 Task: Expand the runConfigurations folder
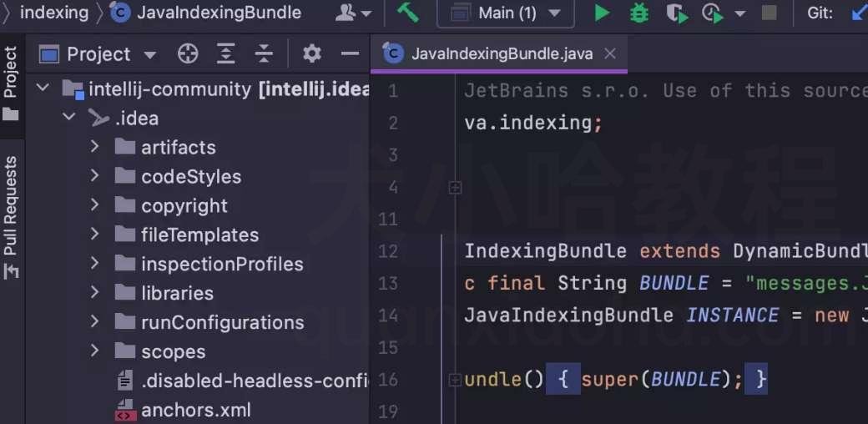click(x=94, y=321)
